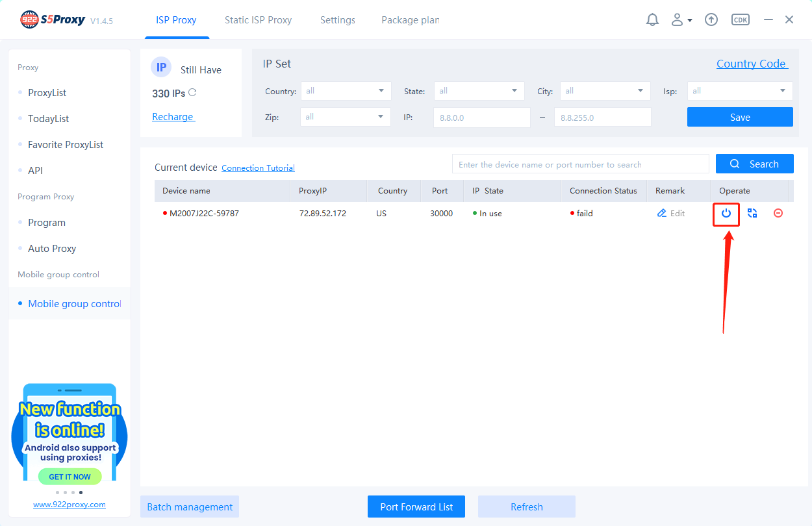Image resolution: width=812 pixels, height=526 pixels.
Task: Open the Package plan tab
Action: click(411, 20)
